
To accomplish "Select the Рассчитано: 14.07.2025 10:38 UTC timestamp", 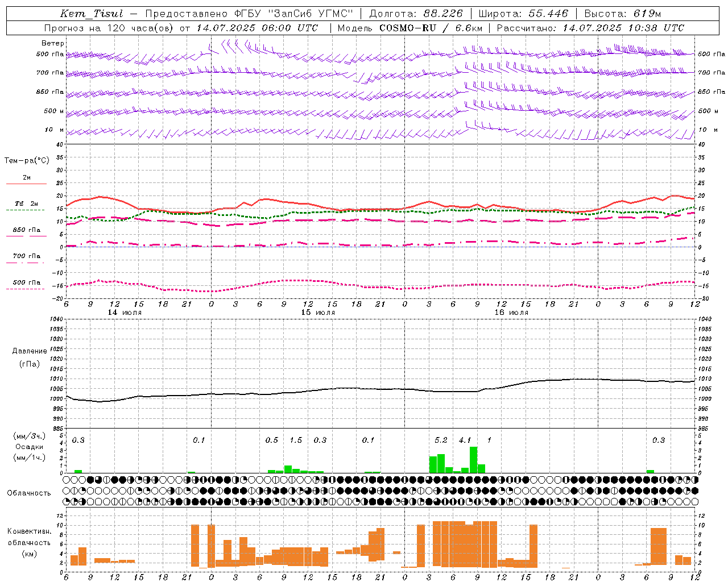I will (x=590, y=28).
